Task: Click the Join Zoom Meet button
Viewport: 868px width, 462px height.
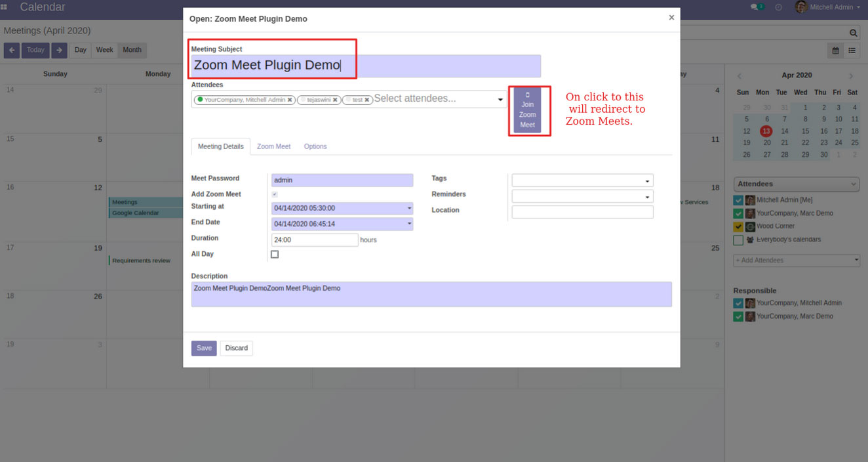Action: click(x=528, y=110)
